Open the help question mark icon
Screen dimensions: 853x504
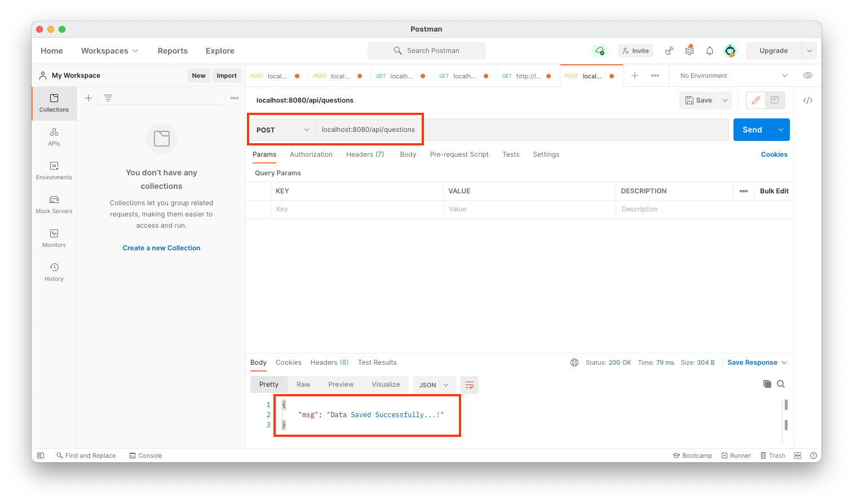pos(814,456)
